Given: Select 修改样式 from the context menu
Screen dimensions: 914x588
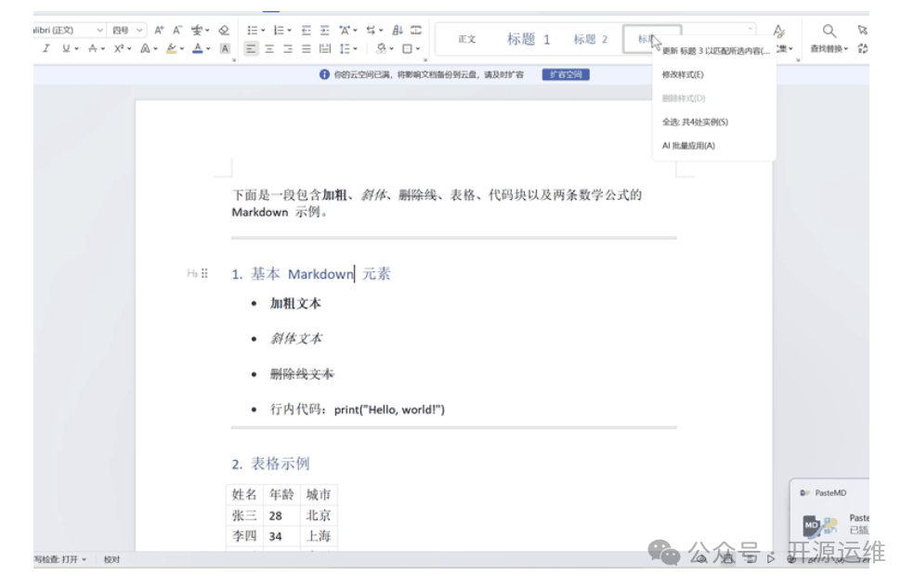Looking at the screenshot, I should (685, 74).
